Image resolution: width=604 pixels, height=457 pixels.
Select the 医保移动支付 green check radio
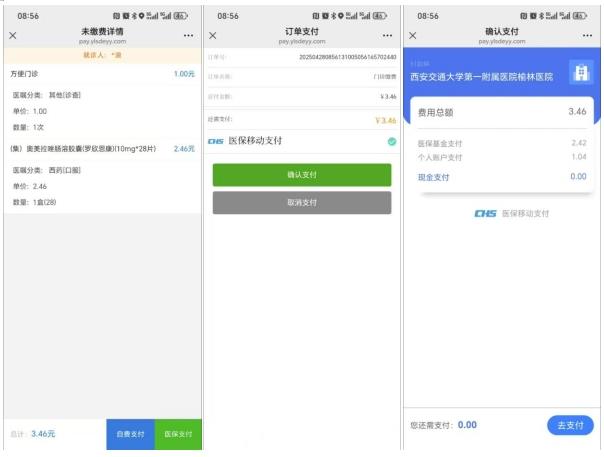(391, 142)
